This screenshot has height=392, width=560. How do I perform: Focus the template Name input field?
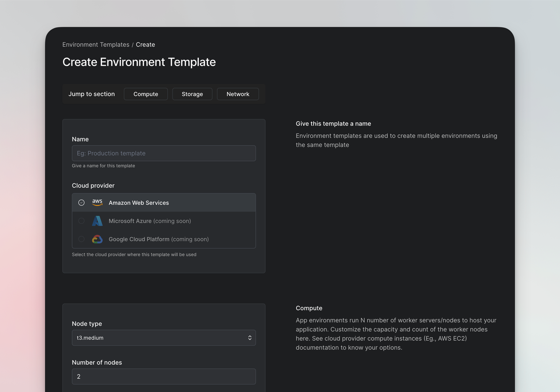pos(163,153)
